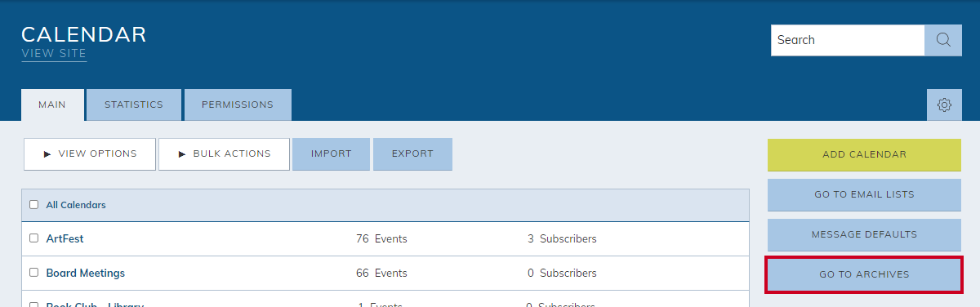The image size is (980, 307).
Task: Toggle the All Calendars checkbox
Action: (x=33, y=205)
